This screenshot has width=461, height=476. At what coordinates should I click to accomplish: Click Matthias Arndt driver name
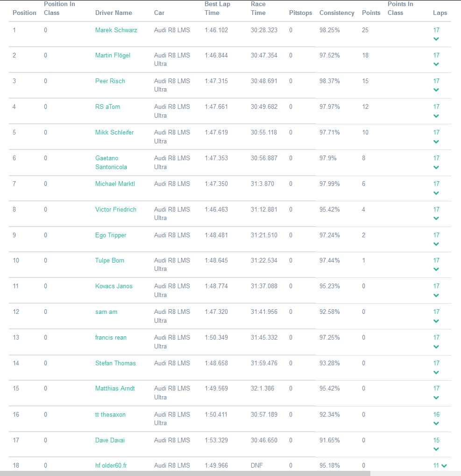[115, 389]
